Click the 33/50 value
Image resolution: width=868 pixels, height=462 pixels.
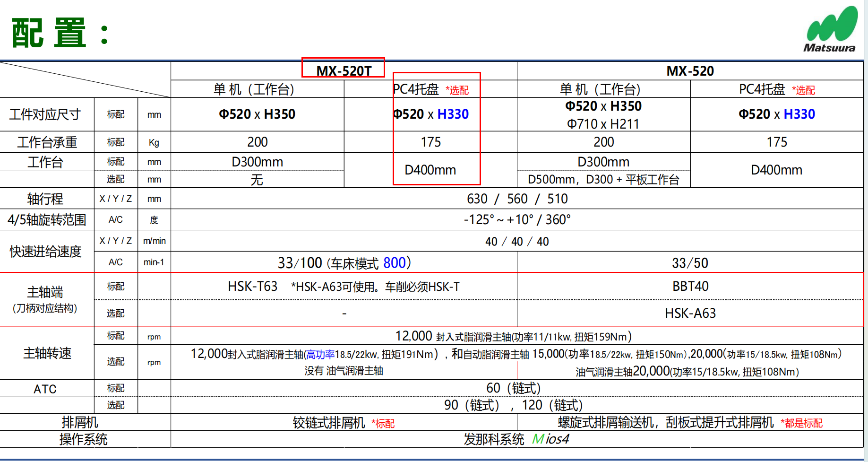tap(690, 263)
